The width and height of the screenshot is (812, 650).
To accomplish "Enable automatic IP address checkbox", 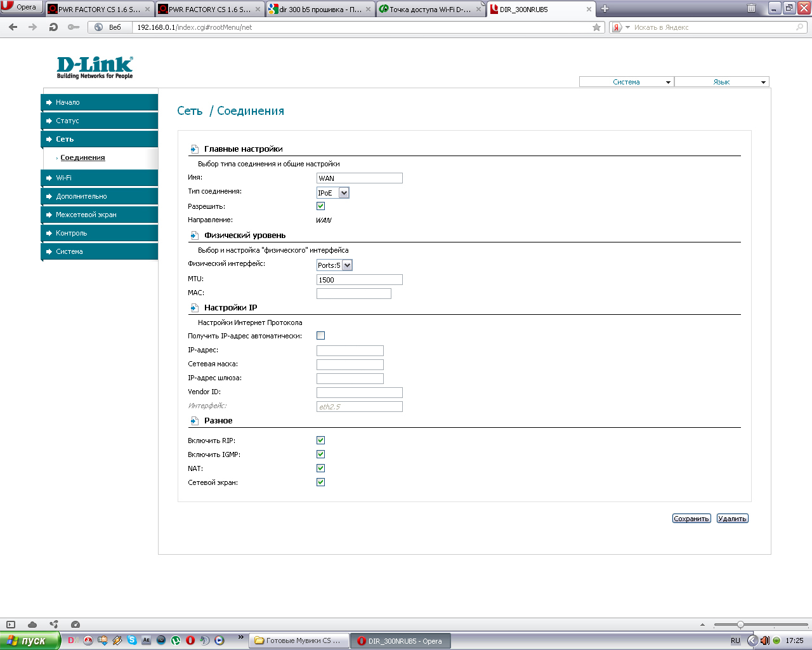I will click(320, 336).
